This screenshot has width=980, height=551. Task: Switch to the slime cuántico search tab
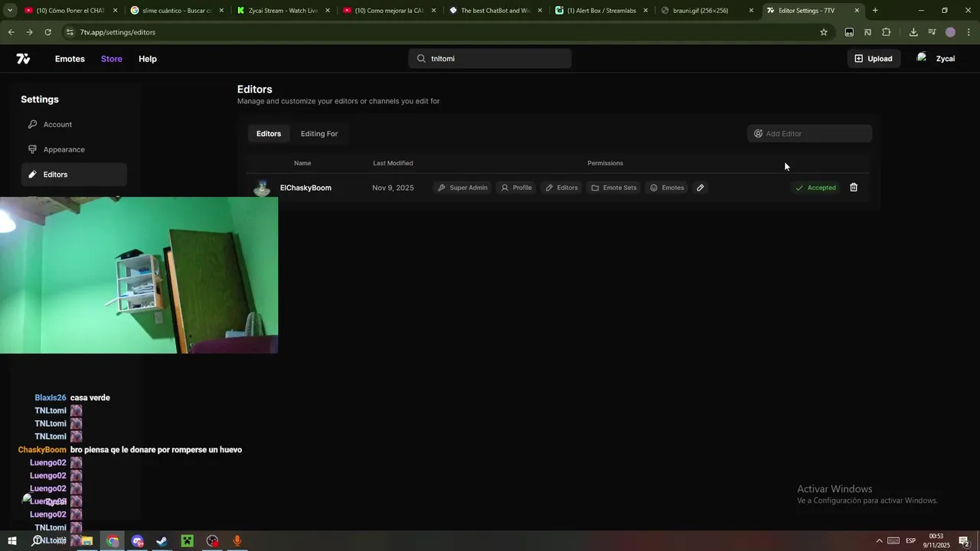pyautogui.click(x=177, y=11)
